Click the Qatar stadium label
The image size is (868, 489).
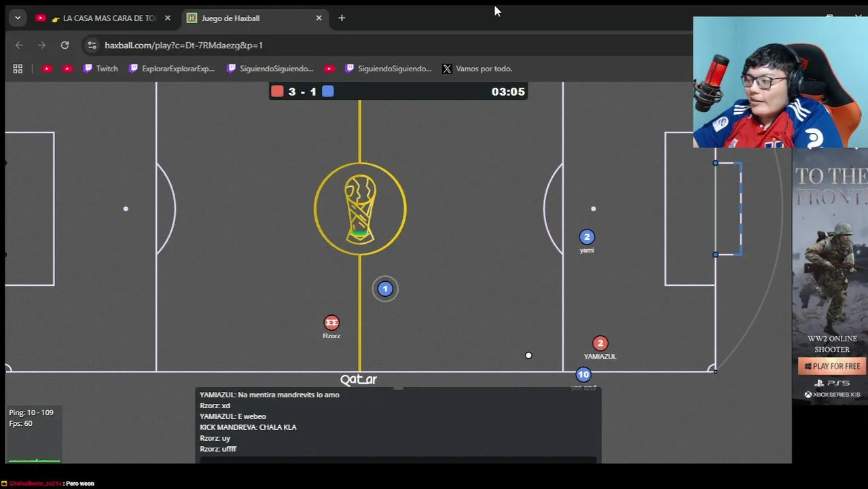[359, 380]
